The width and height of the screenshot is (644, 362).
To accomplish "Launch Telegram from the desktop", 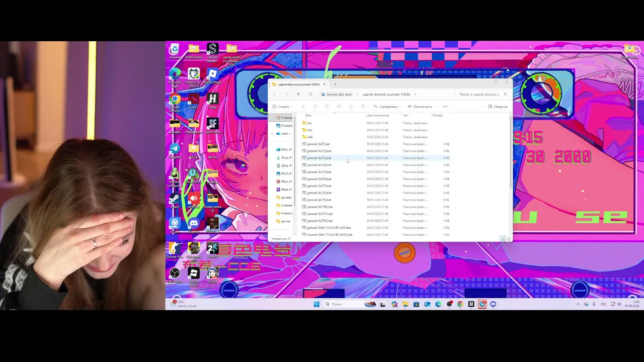I will pos(175,150).
